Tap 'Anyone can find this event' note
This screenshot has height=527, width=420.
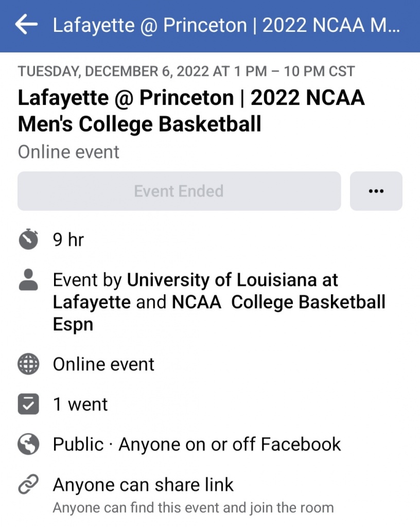coord(193,508)
